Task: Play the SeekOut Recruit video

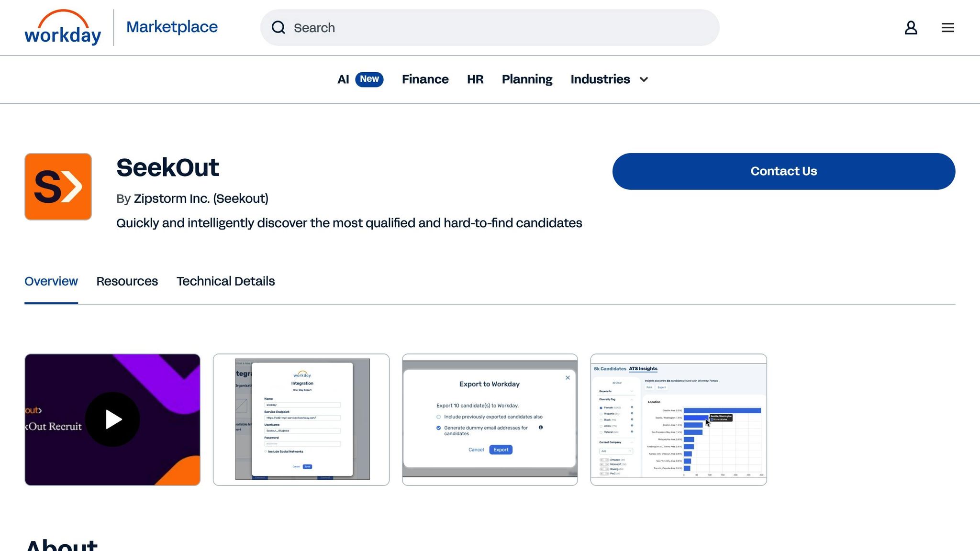Action: click(112, 419)
